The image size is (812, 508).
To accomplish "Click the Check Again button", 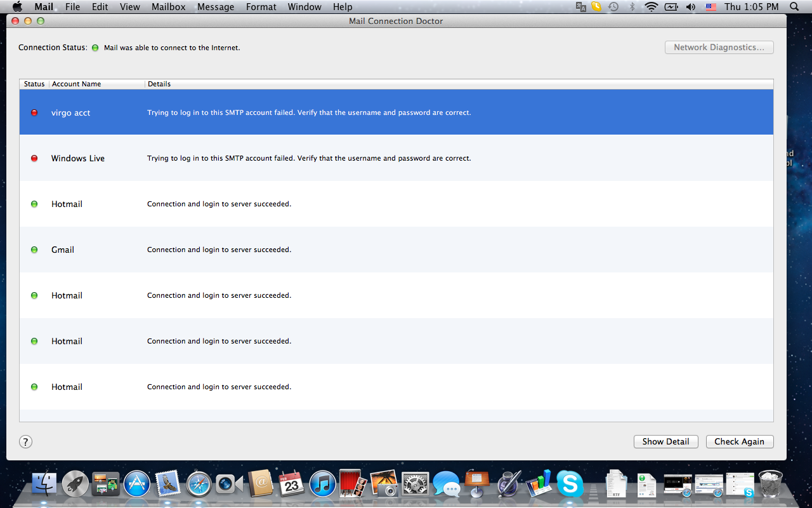I will (739, 441).
